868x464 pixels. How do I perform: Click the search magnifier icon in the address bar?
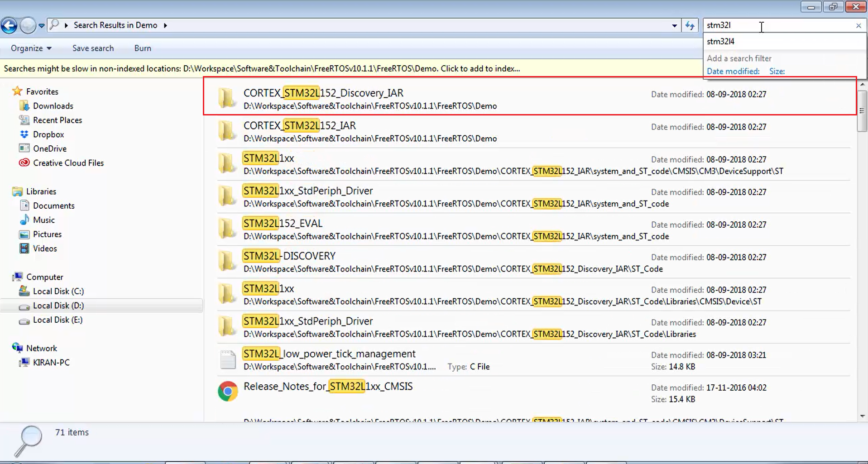(x=54, y=25)
